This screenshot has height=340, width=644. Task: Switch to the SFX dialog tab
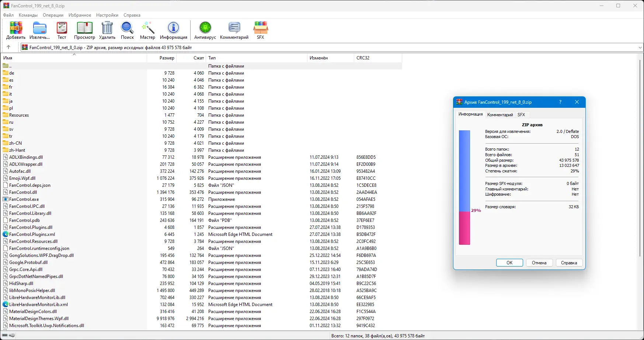(x=521, y=115)
